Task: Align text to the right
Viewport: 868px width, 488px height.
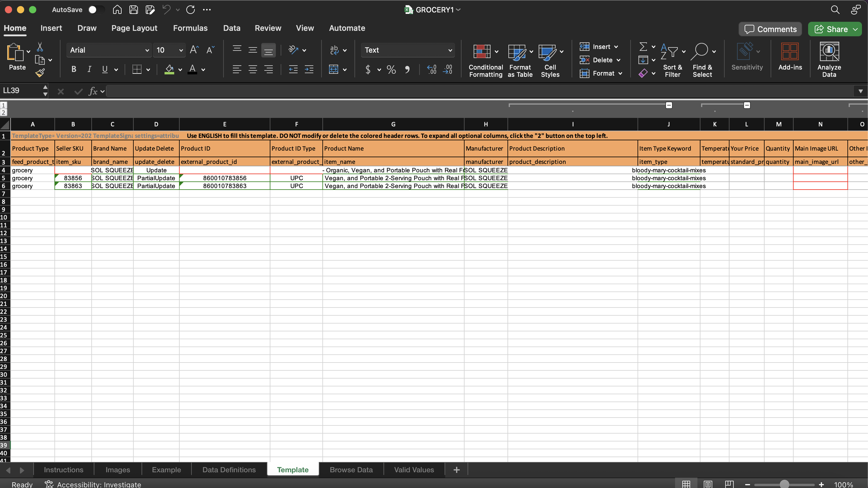Action: pyautogui.click(x=269, y=69)
